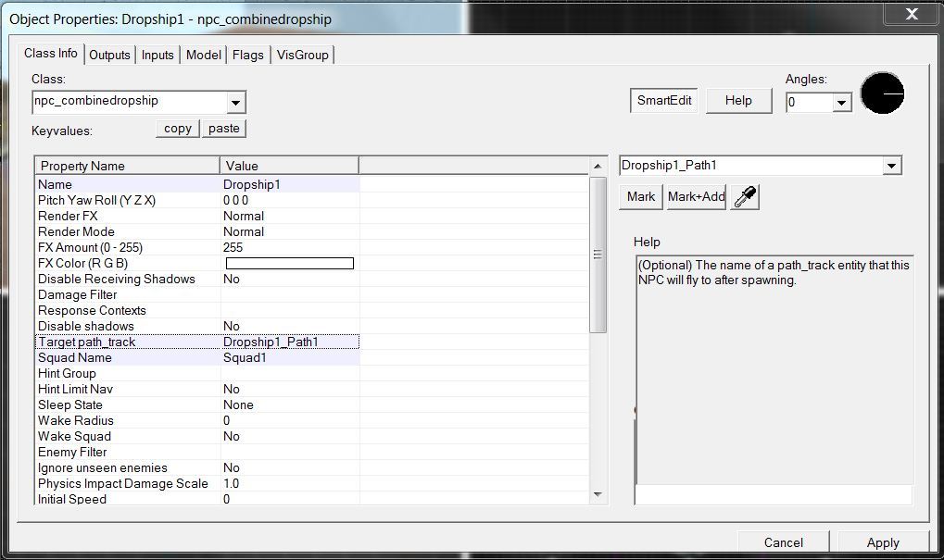
Task: Toggle the SmartEdit button
Action: coord(664,101)
